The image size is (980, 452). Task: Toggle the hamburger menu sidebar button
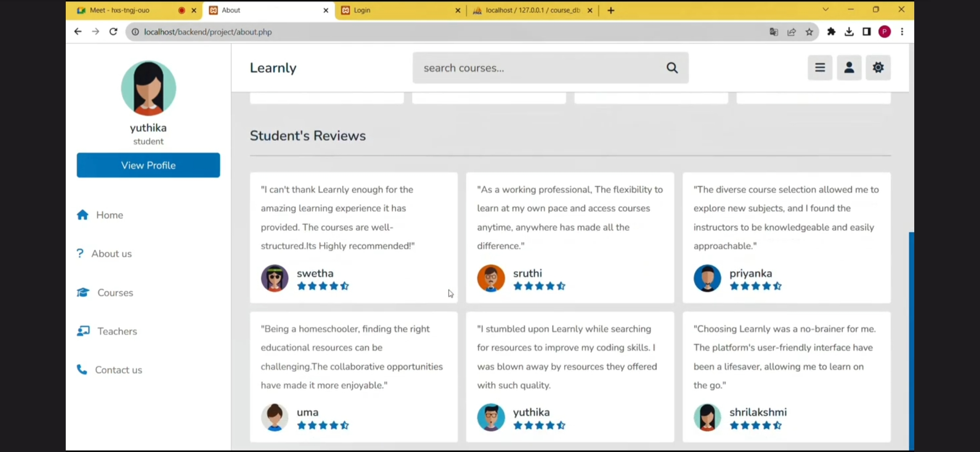820,67
